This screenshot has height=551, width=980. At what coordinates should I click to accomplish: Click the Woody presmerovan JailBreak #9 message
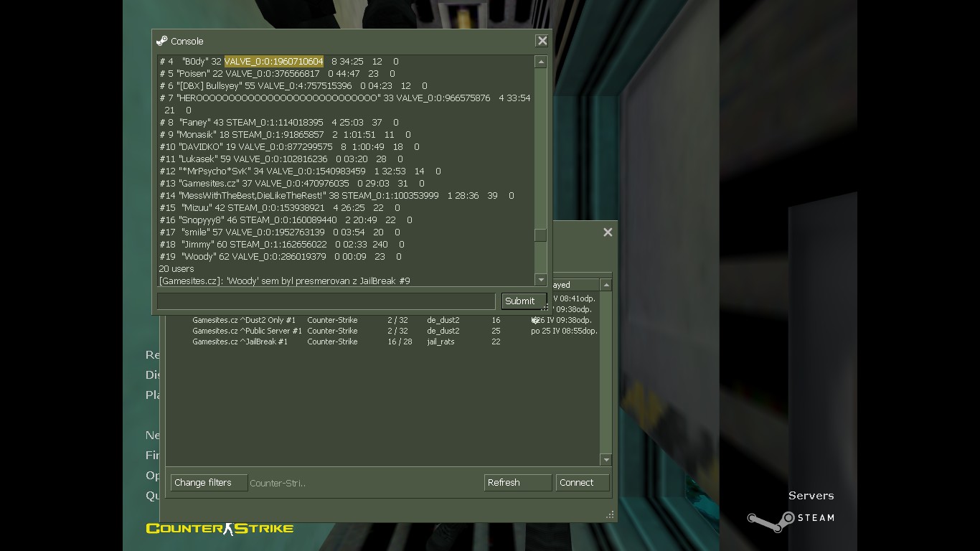pyautogui.click(x=285, y=281)
